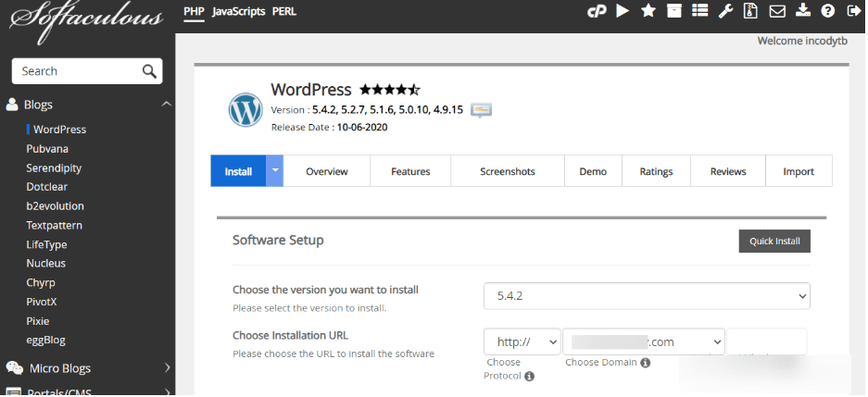Select Pubvana in the Blogs list

click(47, 149)
